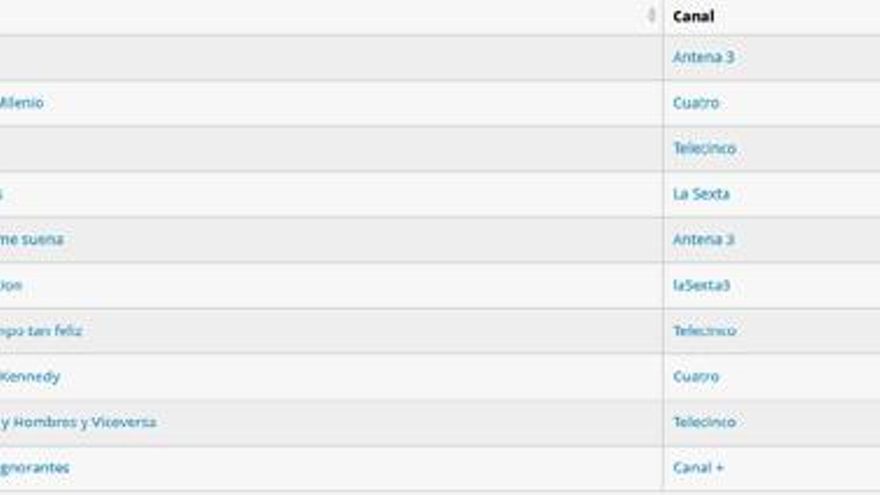The width and height of the screenshot is (880, 495).
Task: Click the 'tan feliz' program link
Action: coord(41,331)
